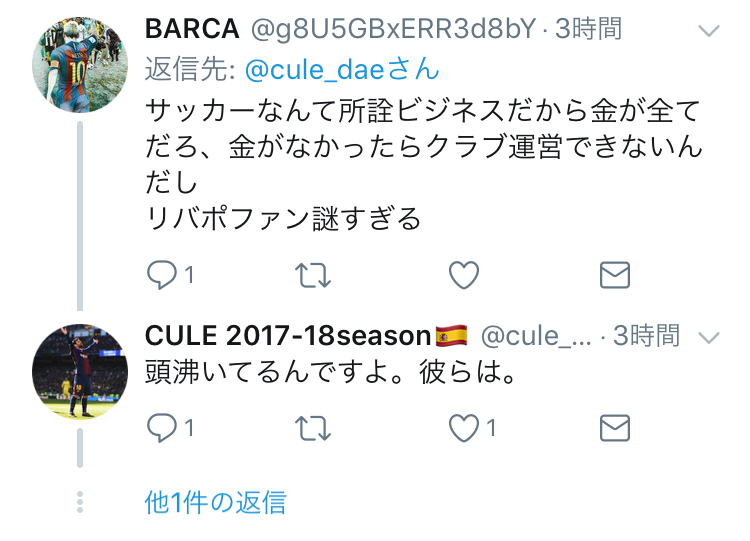Share CULE's tweet via message envelope icon
Image resolution: width=750 pixels, height=541 pixels.
point(615,428)
